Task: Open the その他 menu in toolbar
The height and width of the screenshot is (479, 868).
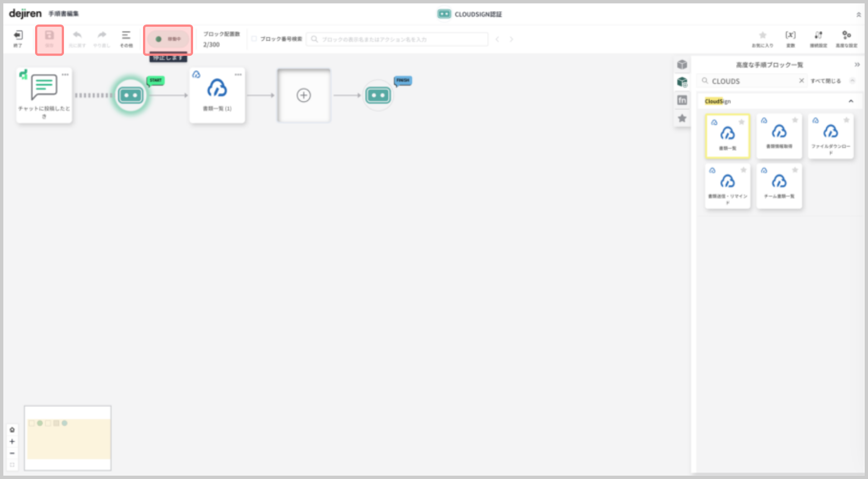Action: pos(126,38)
